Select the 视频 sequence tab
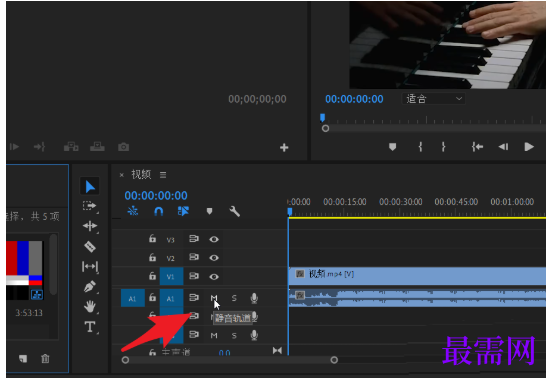 click(x=141, y=175)
